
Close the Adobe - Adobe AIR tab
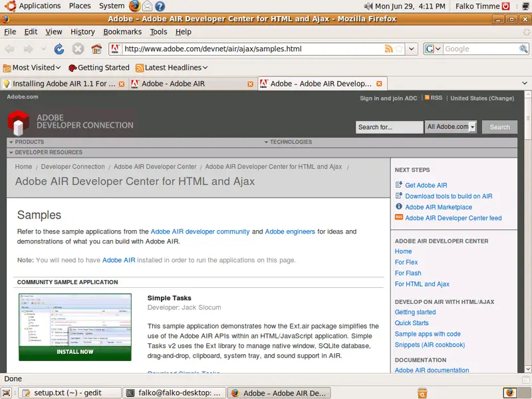251,84
